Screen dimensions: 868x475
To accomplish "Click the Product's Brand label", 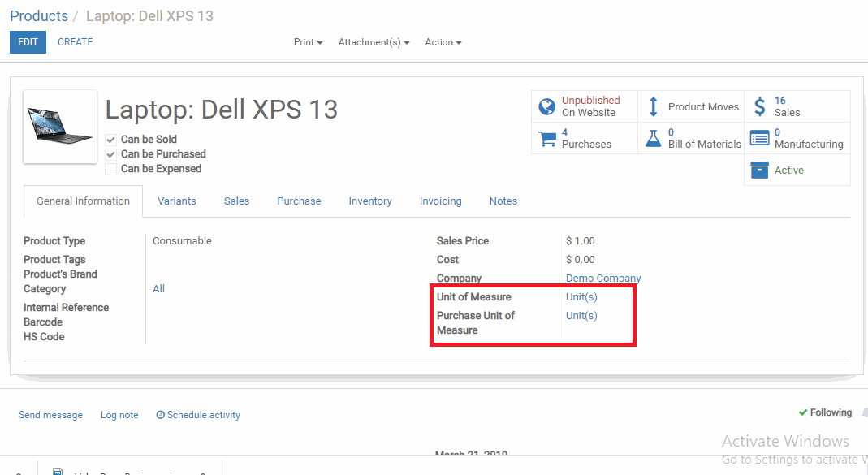I will coord(60,274).
